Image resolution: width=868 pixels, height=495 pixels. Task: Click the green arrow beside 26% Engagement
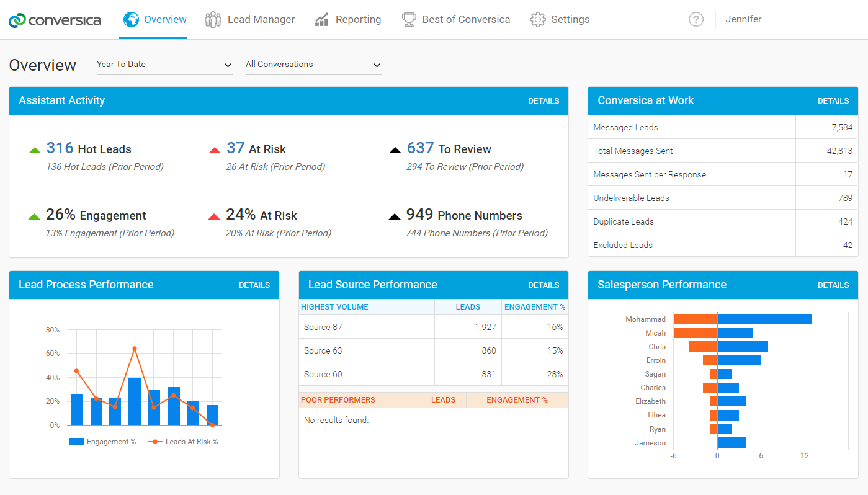click(35, 216)
